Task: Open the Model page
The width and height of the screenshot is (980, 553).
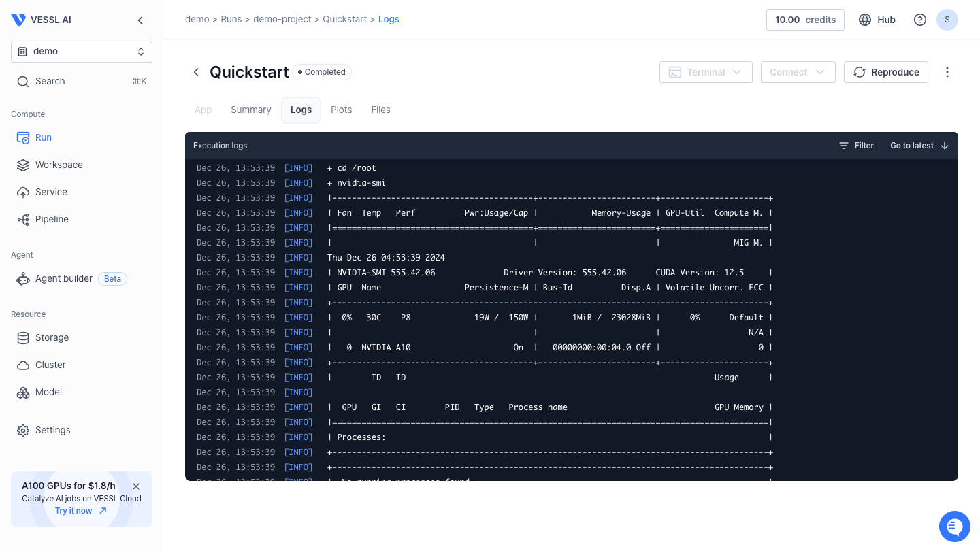Action: [48, 392]
